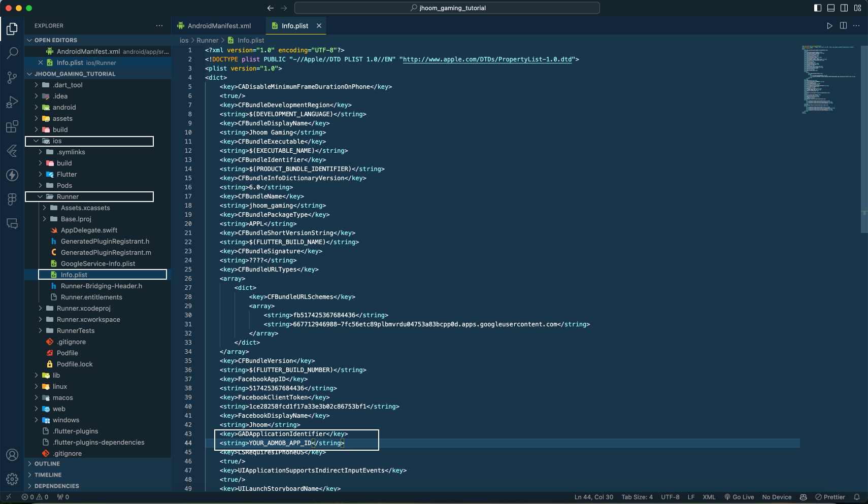Toggle the primary side bar layout icon
This screenshot has width=868, height=504.
tap(818, 8)
